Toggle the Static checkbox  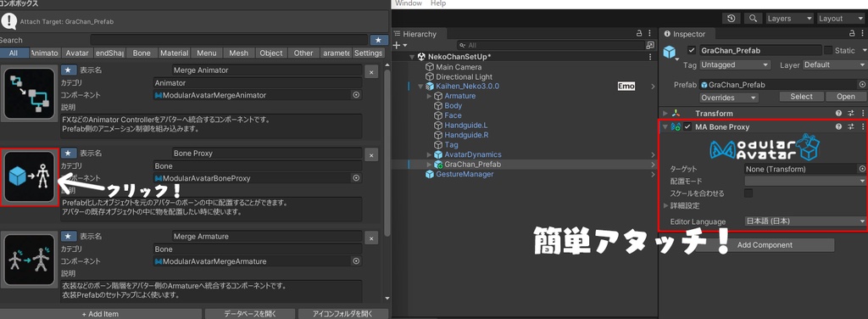(829, 50)
